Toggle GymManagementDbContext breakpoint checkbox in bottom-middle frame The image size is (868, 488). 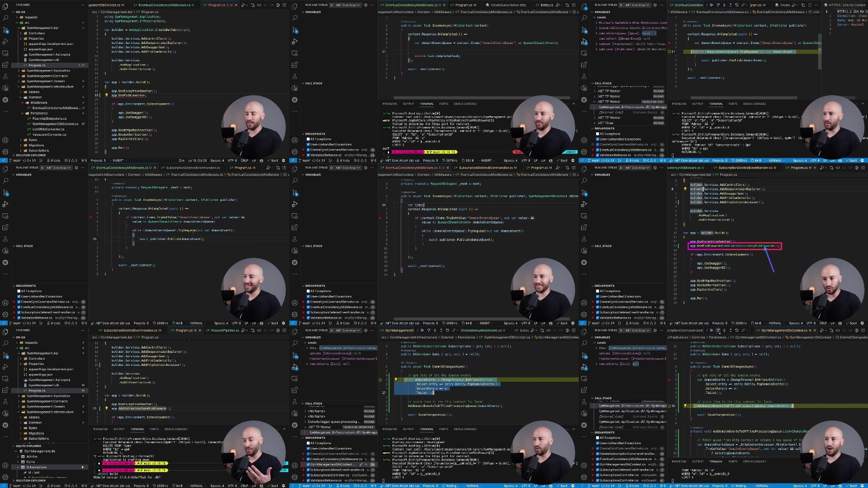point(308,464)
